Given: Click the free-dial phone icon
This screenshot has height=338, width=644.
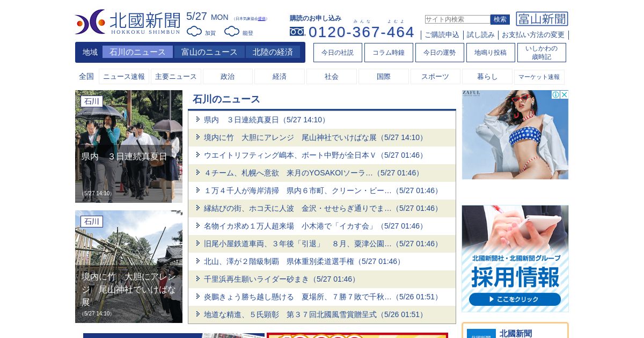Looking at the screenshot, I should pos(297,32).
